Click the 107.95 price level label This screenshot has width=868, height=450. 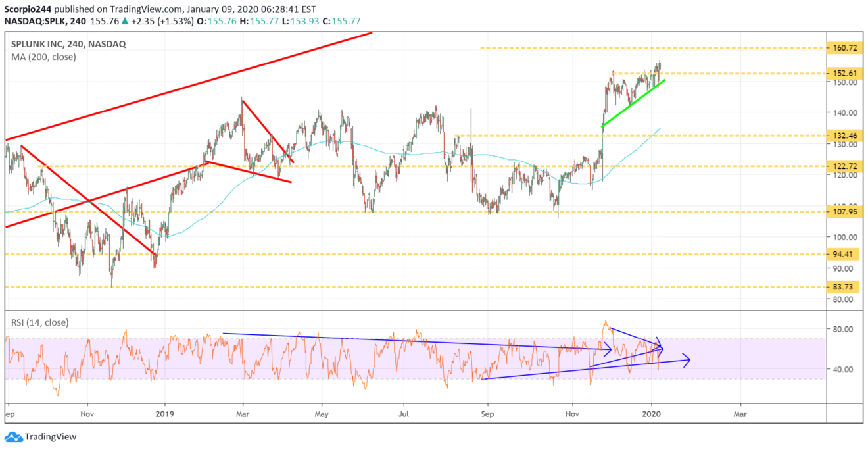(844, 213)
